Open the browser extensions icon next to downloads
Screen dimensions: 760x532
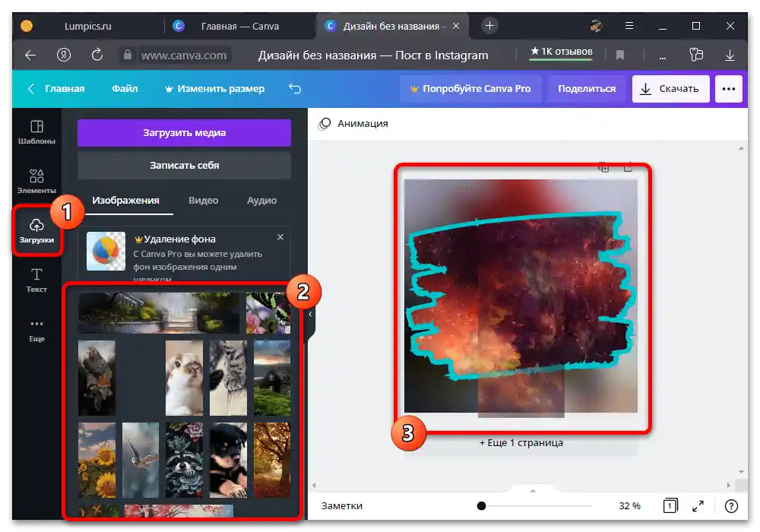click(x=696, y=55)
